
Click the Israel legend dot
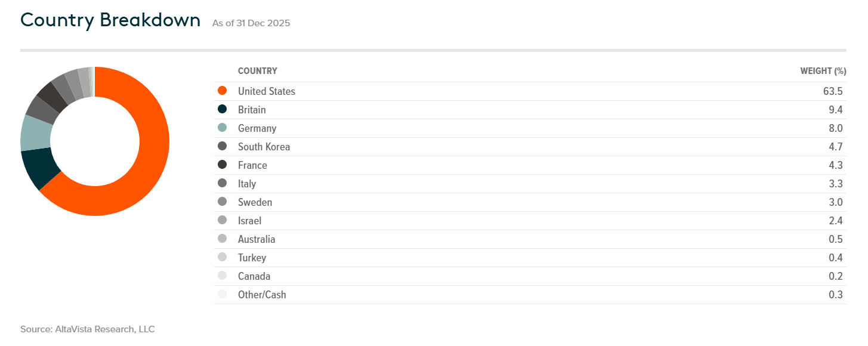pos(223,221)
